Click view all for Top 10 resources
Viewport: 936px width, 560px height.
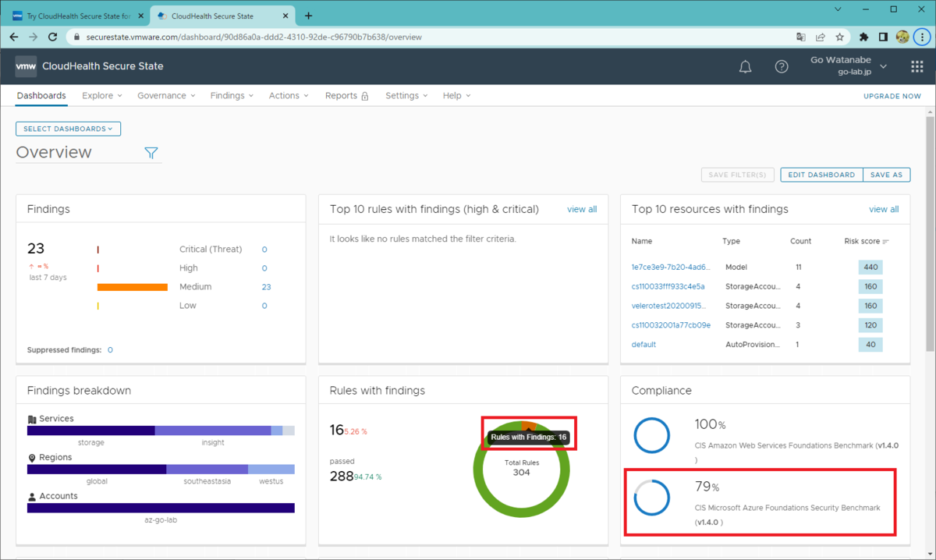[x=884, y=209]
